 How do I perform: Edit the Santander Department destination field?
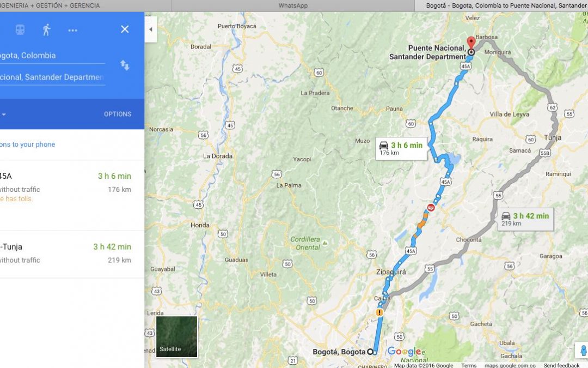click(x=52, y=77)
